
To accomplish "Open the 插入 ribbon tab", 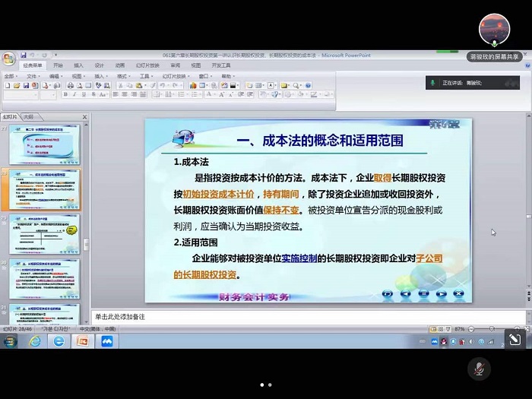I will (78, 65).
